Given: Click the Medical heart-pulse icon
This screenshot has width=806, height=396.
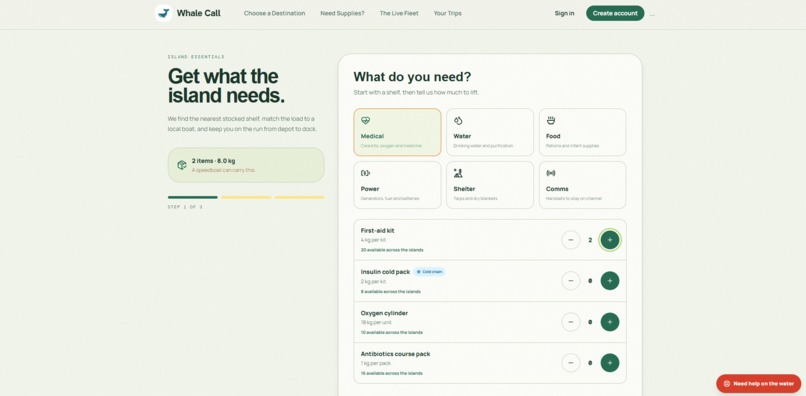Looking at the screenshot, I should click(x=365, y=120).
